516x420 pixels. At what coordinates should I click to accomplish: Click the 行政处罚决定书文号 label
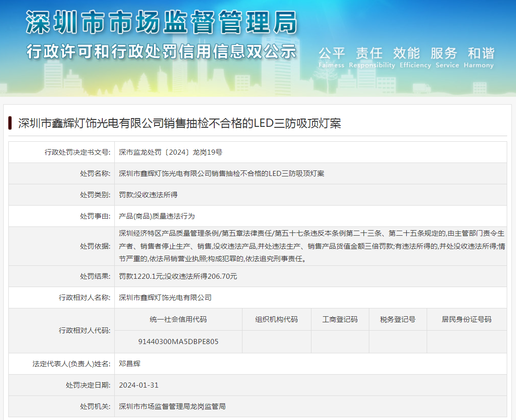pyautogui.click(x=77, y=152)
